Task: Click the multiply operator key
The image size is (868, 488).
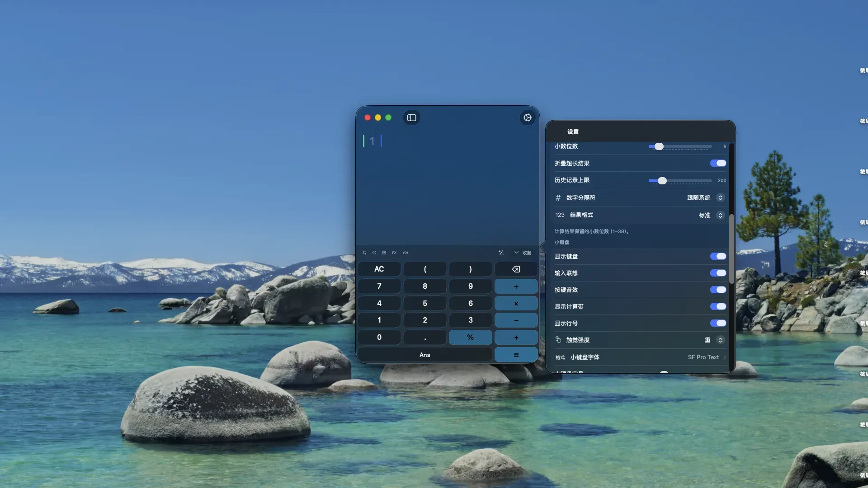Action: [x=516, y=304]
